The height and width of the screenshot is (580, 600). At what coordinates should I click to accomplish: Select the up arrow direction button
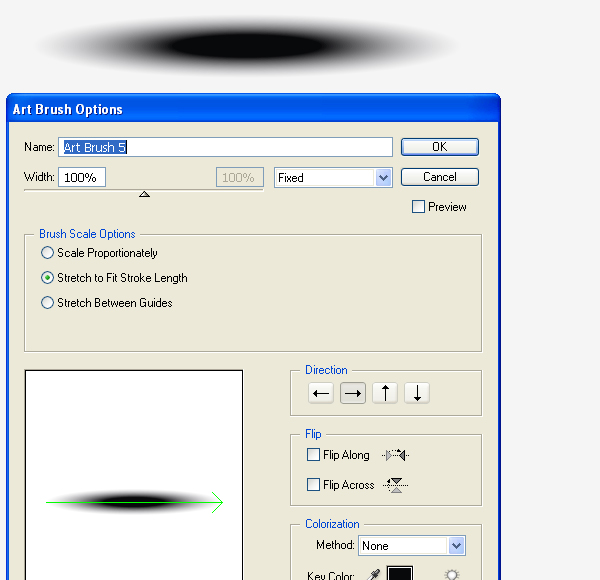tap(385, 393)
